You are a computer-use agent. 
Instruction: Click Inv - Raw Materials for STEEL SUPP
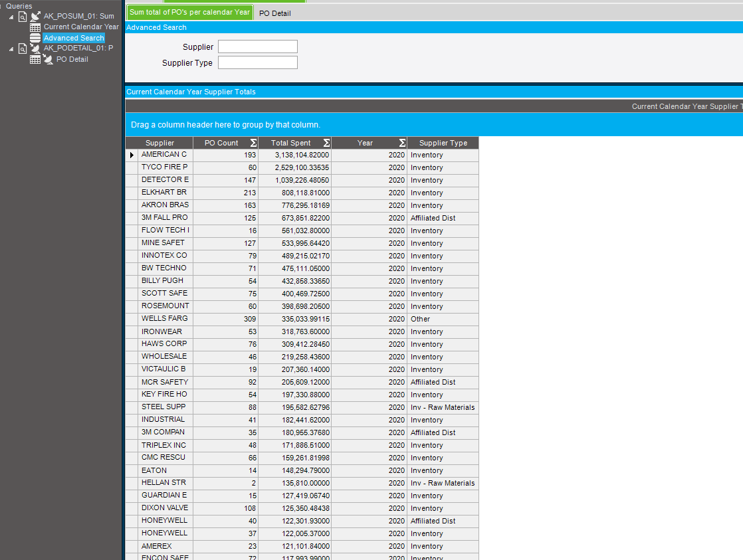(443, 407)
